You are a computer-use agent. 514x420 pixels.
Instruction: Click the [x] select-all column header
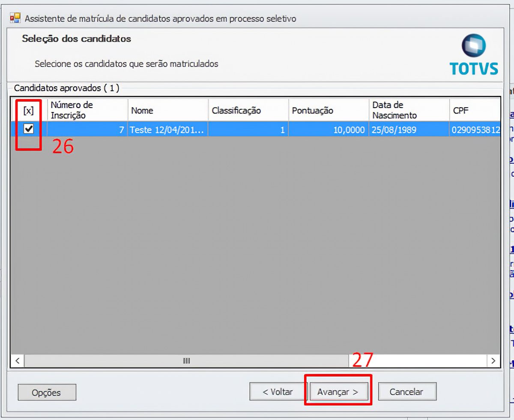[x=29, y=111]
